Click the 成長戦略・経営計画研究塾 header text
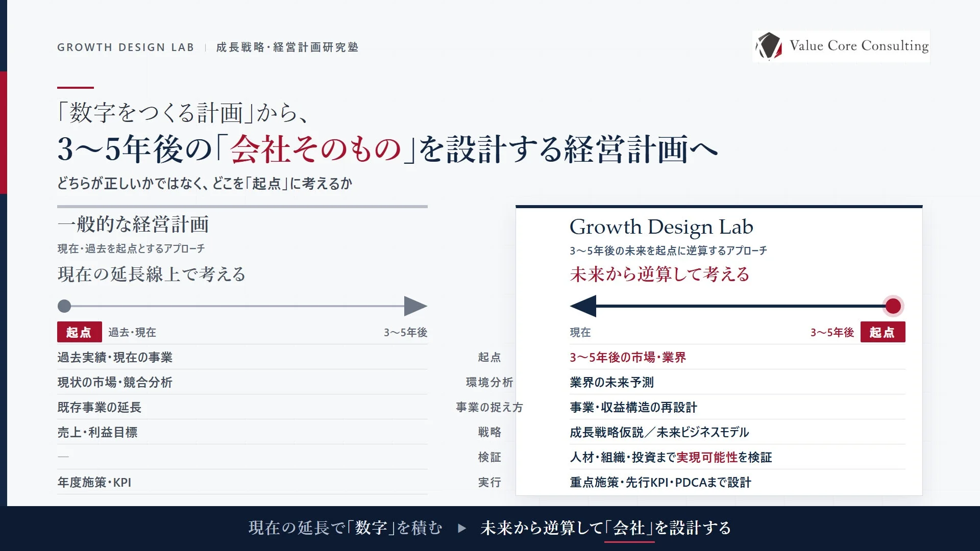The image size is (980, 551). [287, 47]
